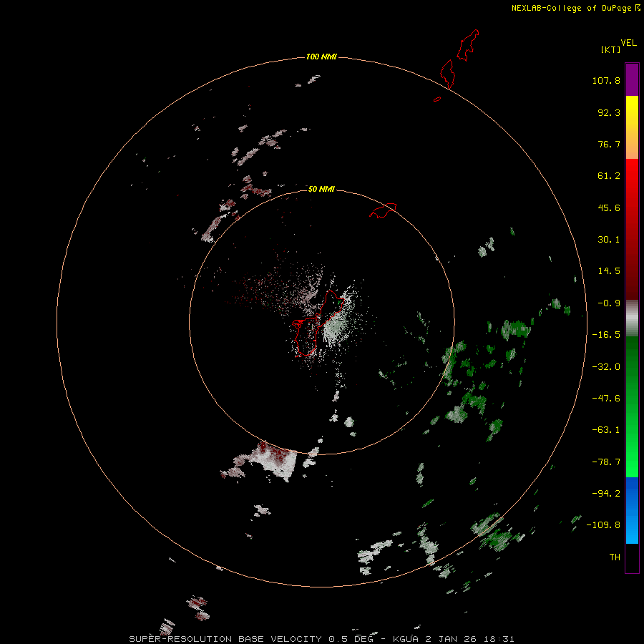This screenshot has width=644, height=644.
Task: Click the SUPER-RESOLUTION BASE VELOCITY caption text
Action: pyautogui.click(x=225, y=639)
